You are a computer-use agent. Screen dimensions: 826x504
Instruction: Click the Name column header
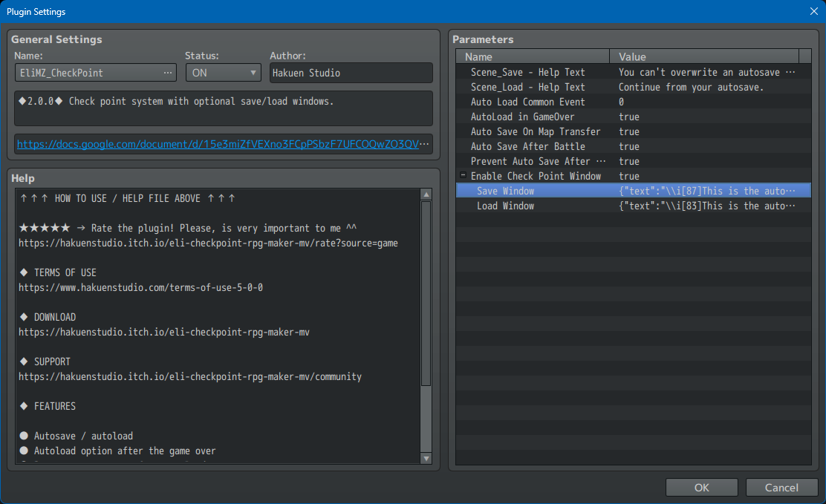pos(533,56)
